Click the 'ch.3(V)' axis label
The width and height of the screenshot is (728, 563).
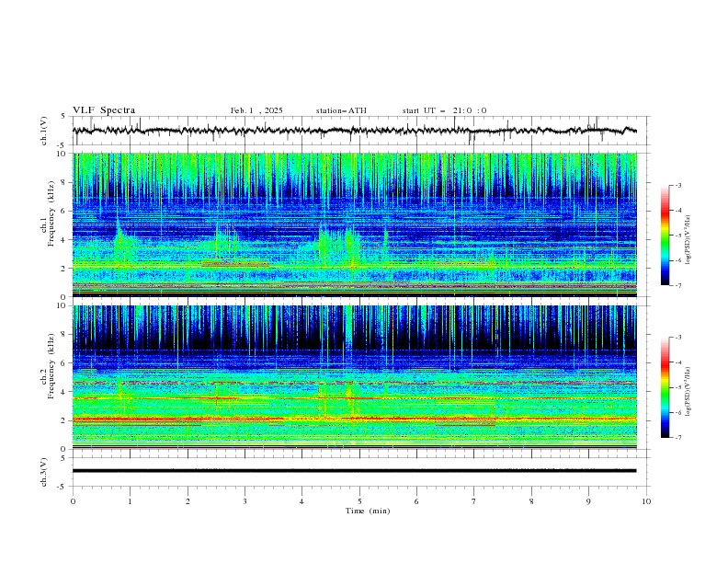coord(44,472)
